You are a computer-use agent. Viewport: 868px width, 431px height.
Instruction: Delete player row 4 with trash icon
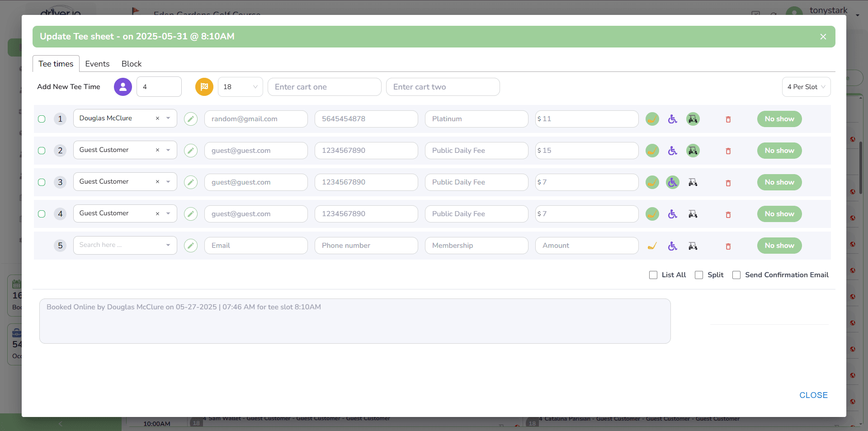[728, 214]
